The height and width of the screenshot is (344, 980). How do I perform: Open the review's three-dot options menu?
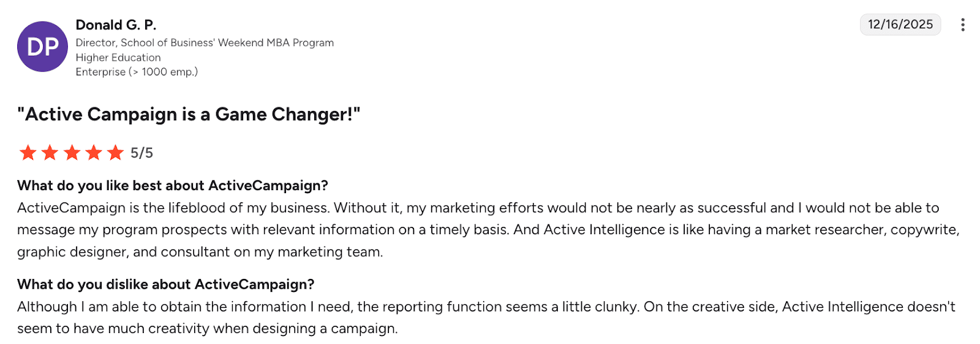pyautogui.click(x=962, y=25)
